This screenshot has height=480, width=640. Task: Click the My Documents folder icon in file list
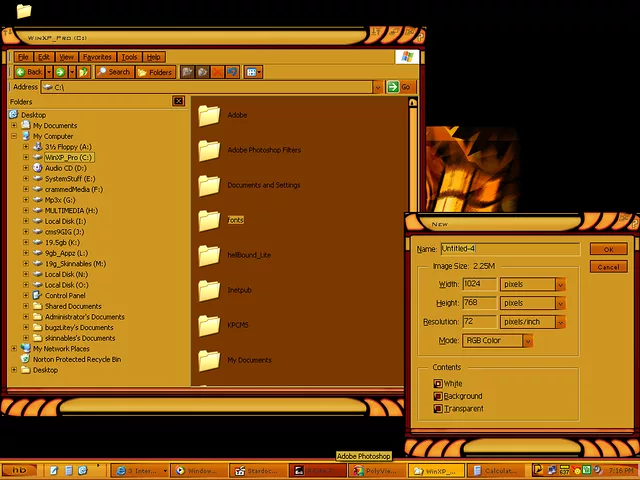209,360
